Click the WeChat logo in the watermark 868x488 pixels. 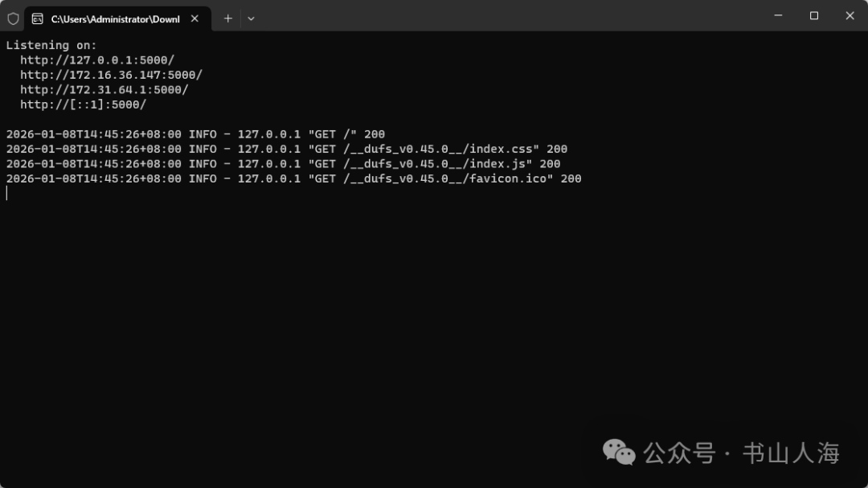click(x=619, y=453)
